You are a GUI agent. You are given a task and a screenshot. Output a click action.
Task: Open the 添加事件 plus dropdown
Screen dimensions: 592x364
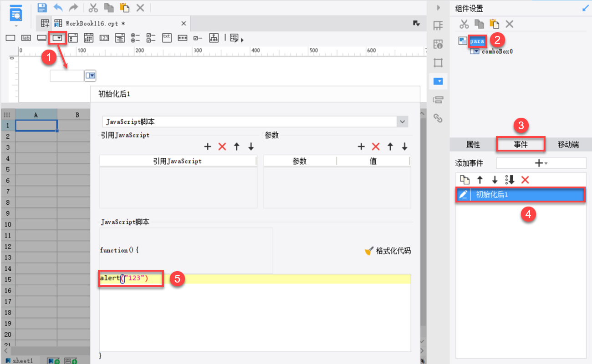pos(541,163)
